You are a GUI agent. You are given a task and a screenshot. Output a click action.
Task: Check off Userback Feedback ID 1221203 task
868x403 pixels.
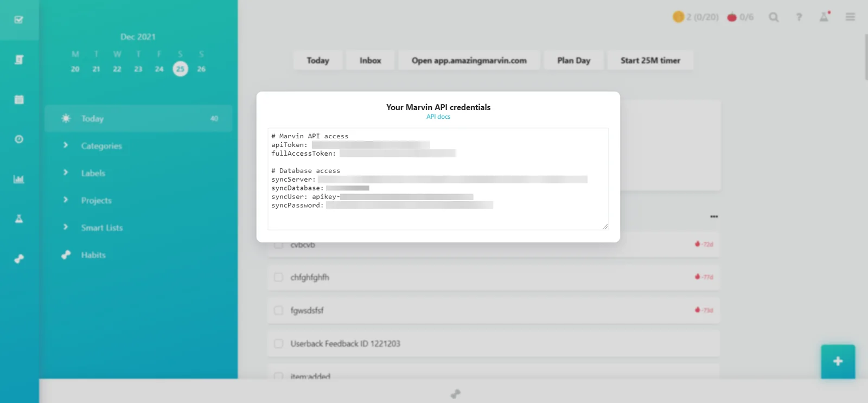(278, 343)
